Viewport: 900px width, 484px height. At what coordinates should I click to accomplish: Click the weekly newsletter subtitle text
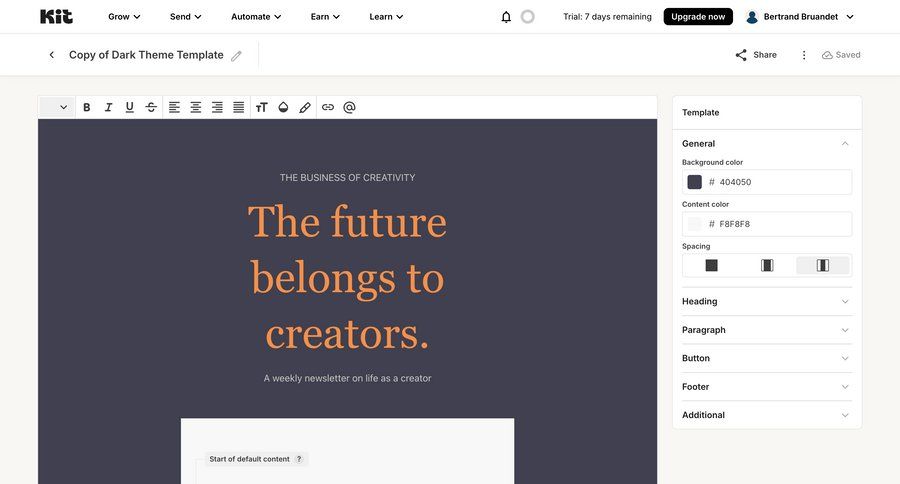tap(347, 378)
